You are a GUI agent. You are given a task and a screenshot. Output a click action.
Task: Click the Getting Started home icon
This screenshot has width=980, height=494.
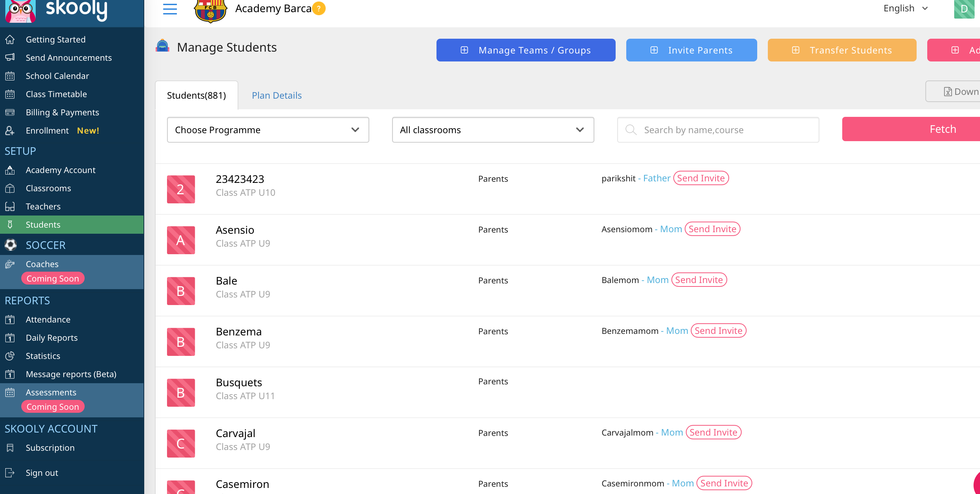coord(10,39)
